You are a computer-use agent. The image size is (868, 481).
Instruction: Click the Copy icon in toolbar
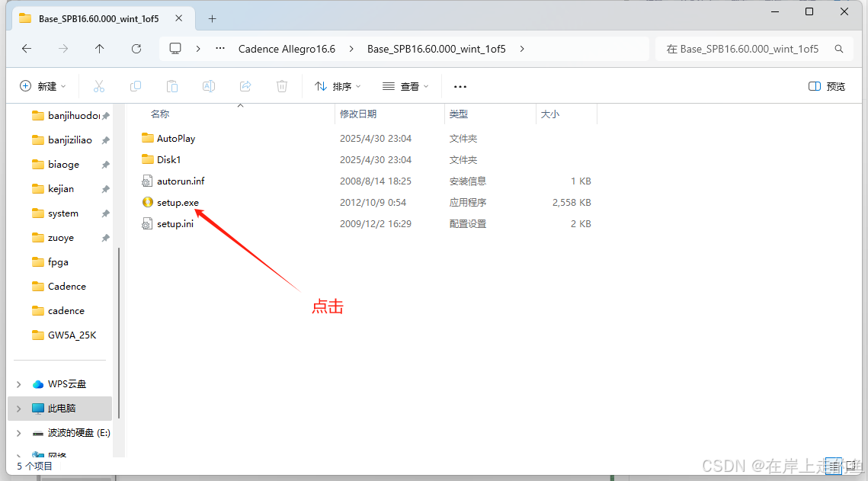point(136,86)
